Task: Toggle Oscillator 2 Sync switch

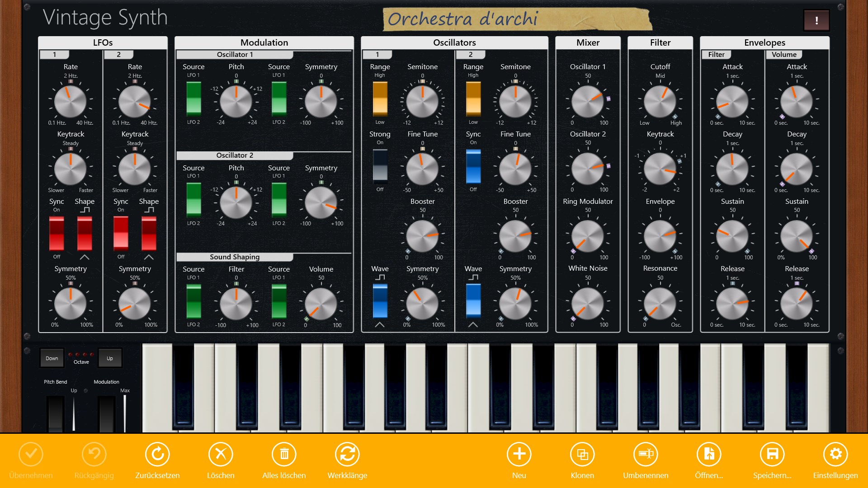Action: coord(473,166)
